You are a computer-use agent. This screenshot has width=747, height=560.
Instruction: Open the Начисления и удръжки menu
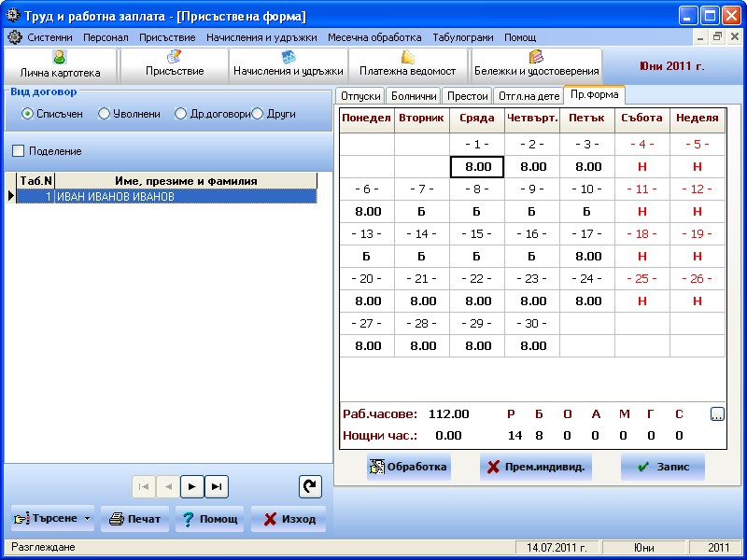pyautogui.click(x=261, y=37)
